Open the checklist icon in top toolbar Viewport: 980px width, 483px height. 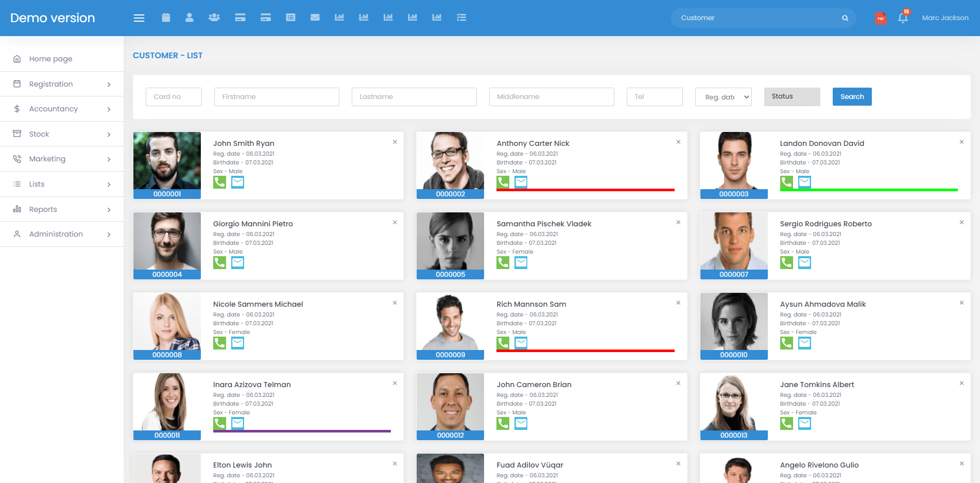(x=461, y=18)
